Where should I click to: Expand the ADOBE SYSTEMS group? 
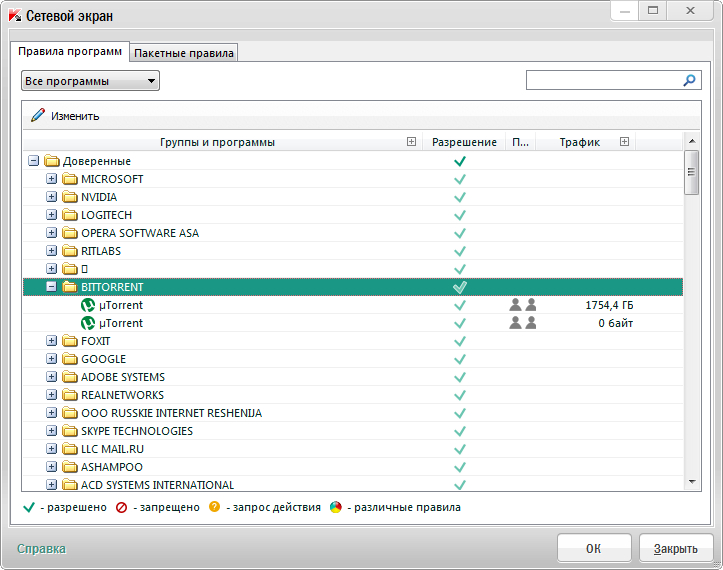52,376
